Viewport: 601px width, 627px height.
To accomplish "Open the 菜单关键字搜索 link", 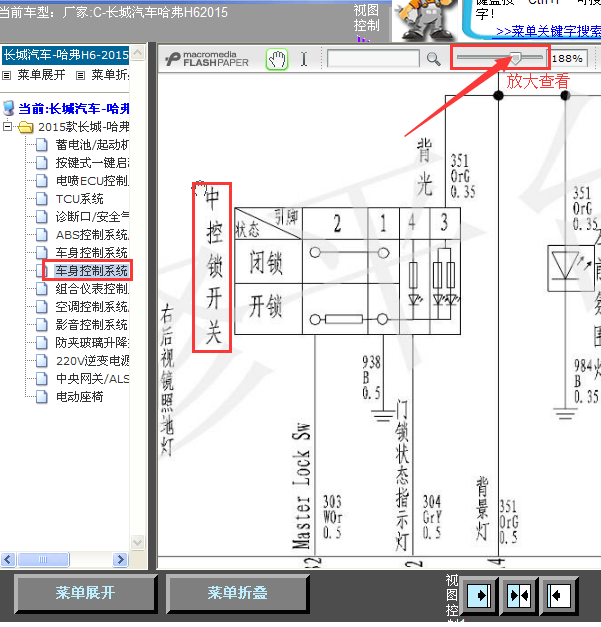I will 548,31.
